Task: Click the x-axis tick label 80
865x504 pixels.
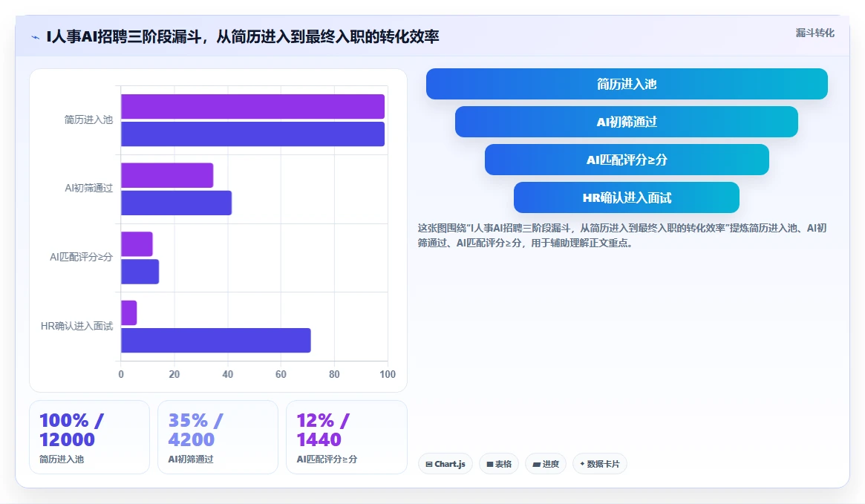Action: point(334,374)
